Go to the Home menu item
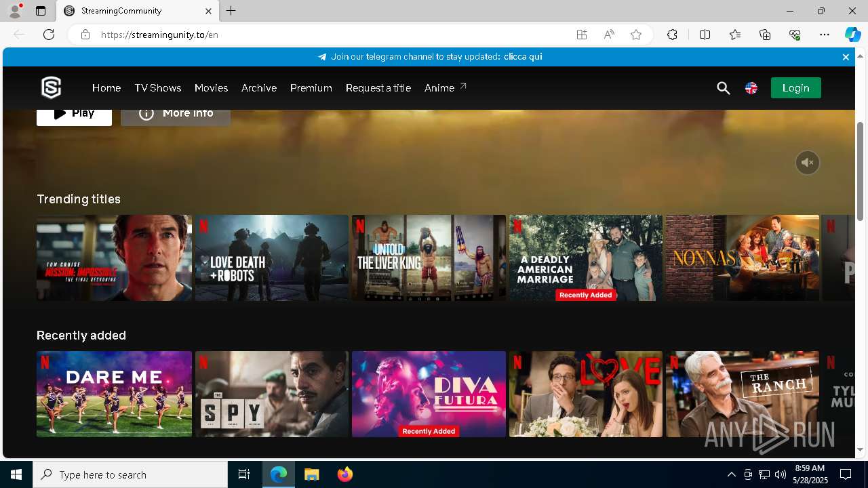Screen dimensions: 868x488 106,88
